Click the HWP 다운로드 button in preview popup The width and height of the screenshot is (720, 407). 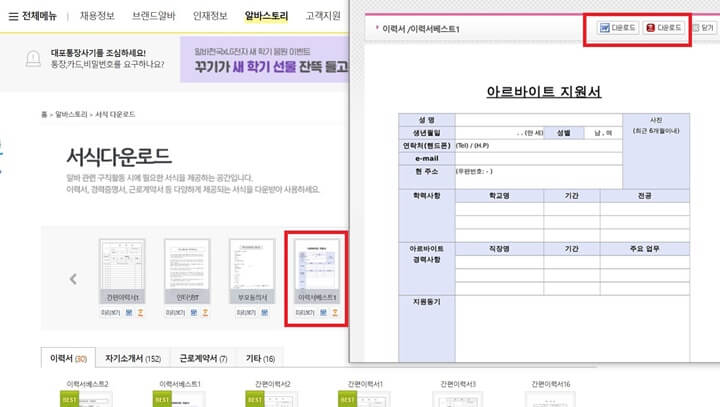pyautogui.click(x=664, y=28)
